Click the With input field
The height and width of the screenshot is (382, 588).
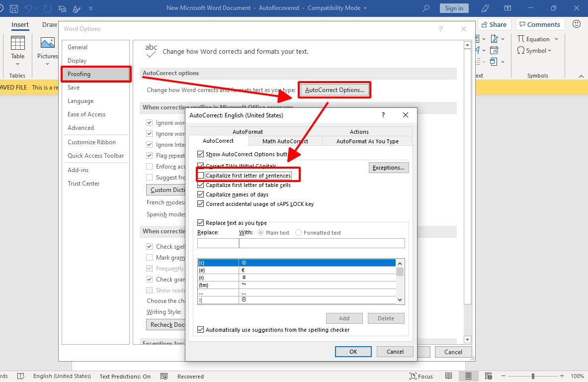[x=322, y=243]
